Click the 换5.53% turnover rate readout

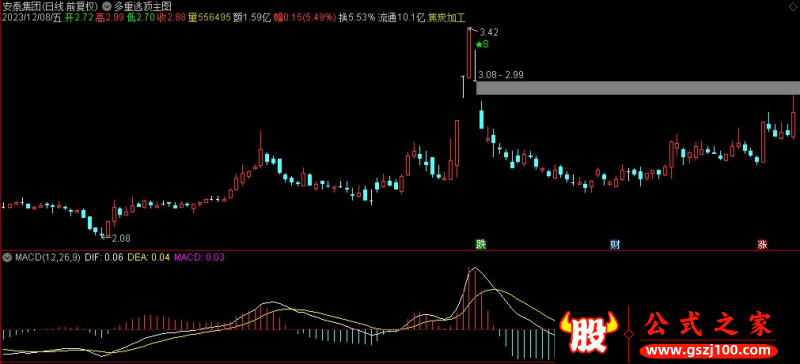(x=357, y=18)
